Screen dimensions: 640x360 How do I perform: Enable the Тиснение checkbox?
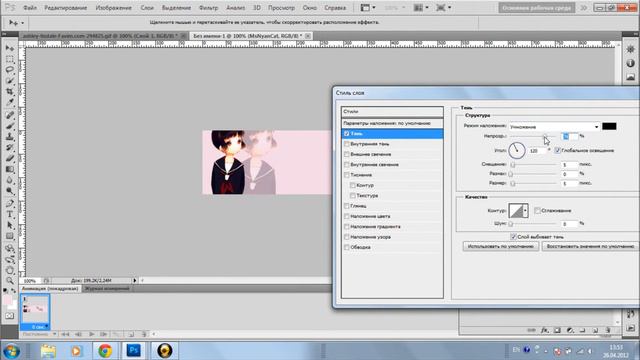tap(347, 175)
